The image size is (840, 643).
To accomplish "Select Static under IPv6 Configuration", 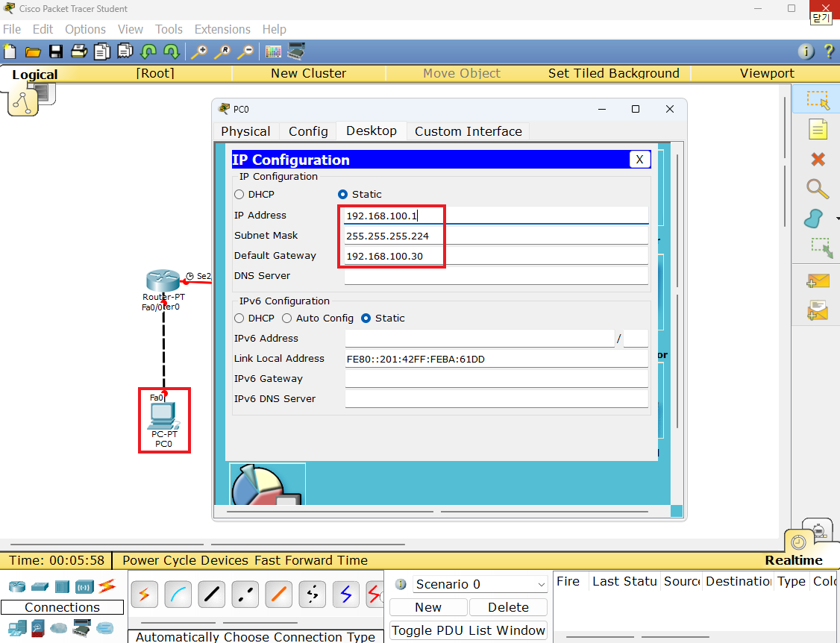I will 366,319.
